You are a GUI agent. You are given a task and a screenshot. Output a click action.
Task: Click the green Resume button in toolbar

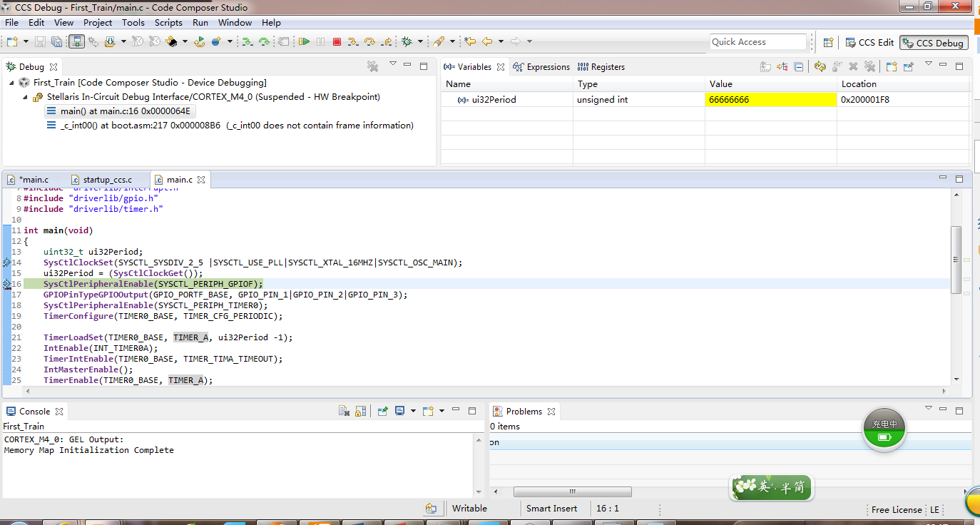(x=305, y=42)
